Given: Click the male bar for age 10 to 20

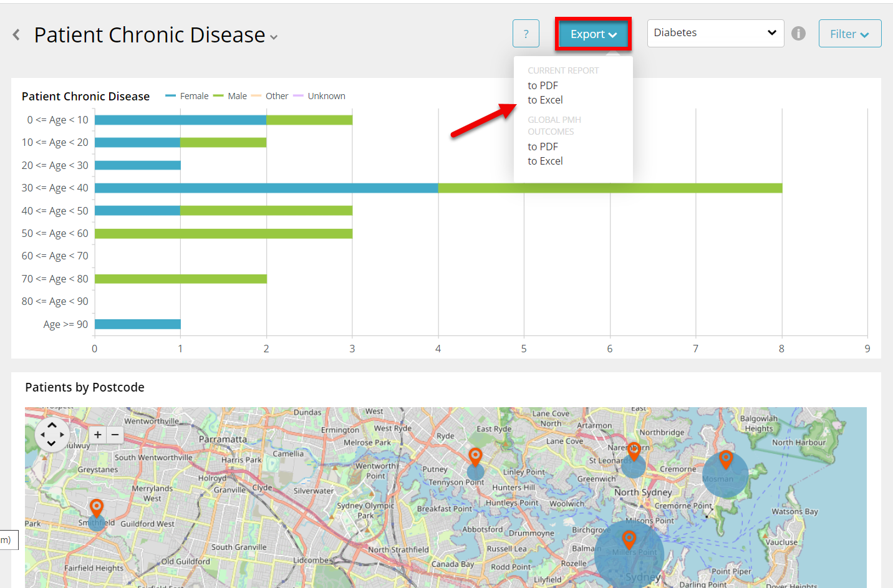Looking at the screenshot, I should click(223, 142).
